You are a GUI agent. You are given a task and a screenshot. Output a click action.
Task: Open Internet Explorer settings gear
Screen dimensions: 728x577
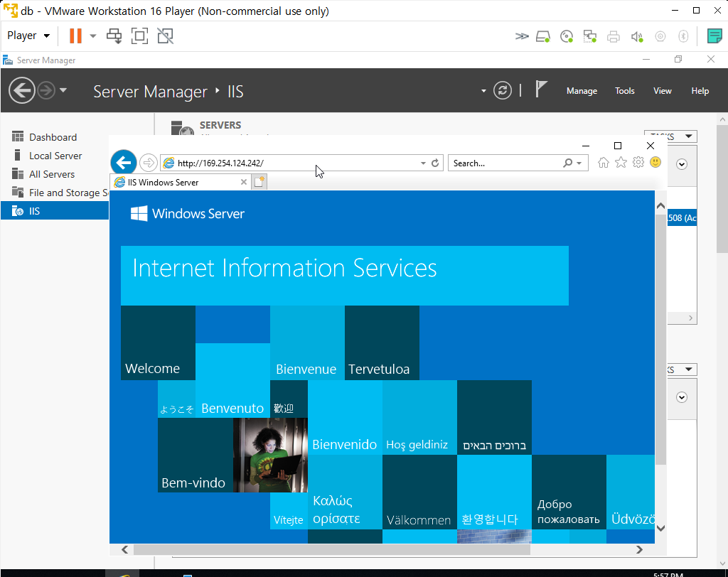point(638,163)
